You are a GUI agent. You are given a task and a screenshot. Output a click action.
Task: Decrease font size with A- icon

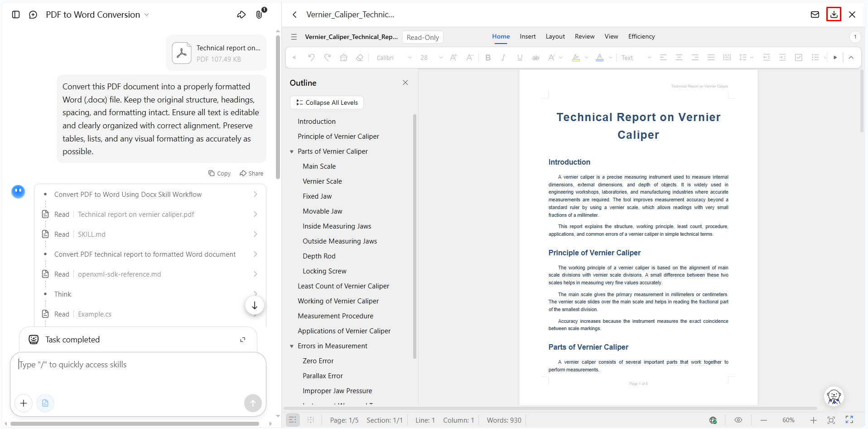[470, 58]
